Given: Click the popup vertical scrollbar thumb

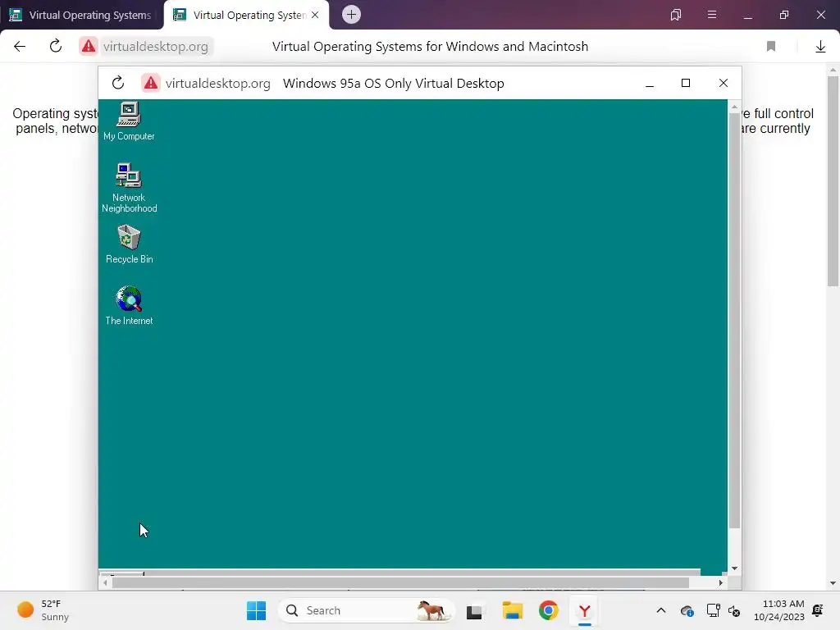Looking at the screenshot, I should click(734, 321).
